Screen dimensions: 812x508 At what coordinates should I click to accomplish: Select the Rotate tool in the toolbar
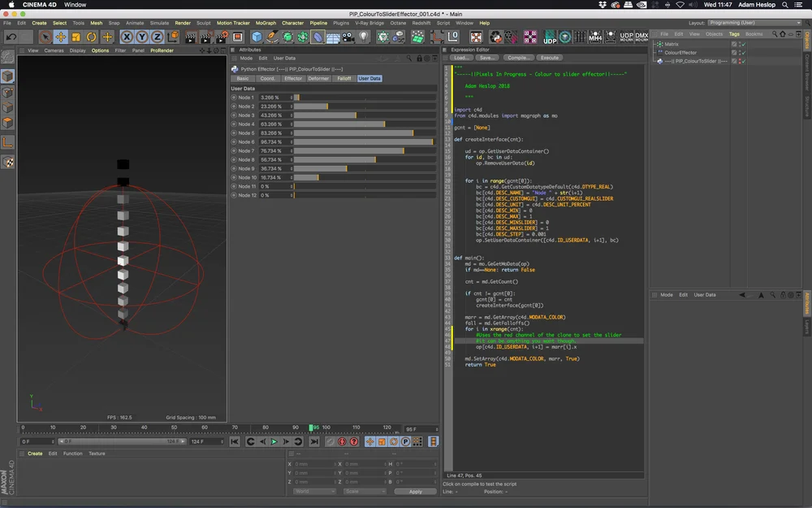click(x=92, y=37)
